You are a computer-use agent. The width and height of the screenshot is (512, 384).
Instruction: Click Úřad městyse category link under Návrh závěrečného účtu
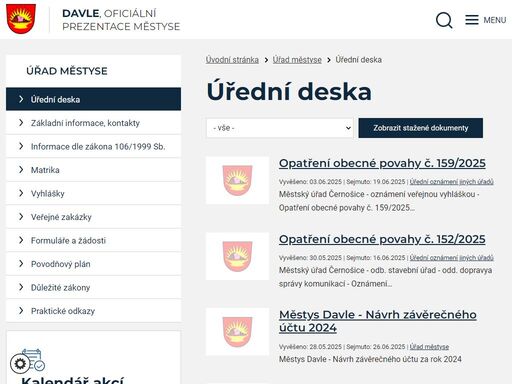[429, 347]
